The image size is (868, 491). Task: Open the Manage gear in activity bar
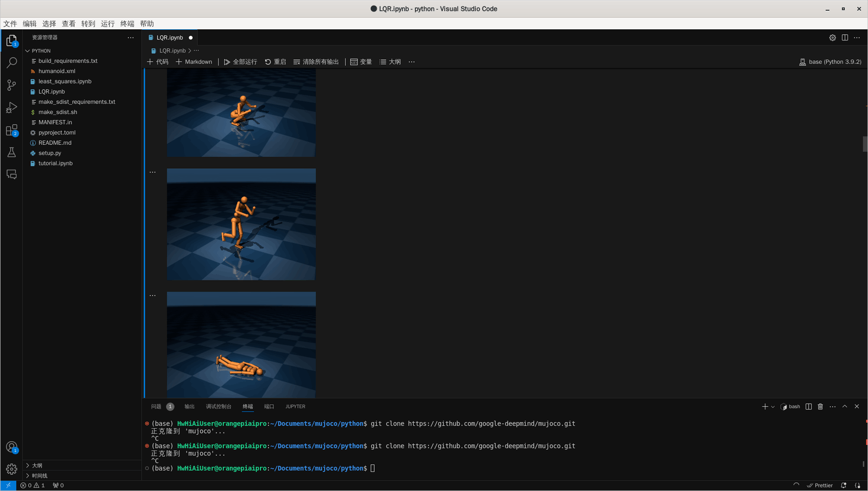(11, 469)
